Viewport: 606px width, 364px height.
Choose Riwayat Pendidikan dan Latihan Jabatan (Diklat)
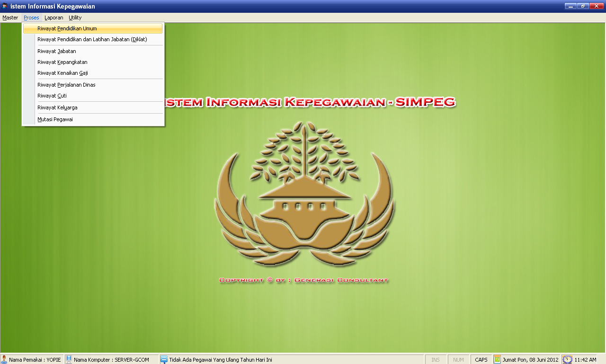(92, 39)
